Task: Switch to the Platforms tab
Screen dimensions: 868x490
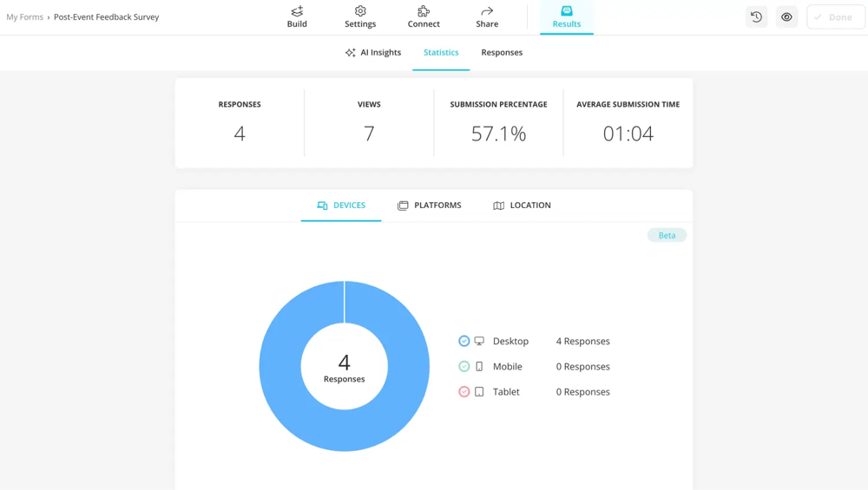Action: click(x=430, y=206)
